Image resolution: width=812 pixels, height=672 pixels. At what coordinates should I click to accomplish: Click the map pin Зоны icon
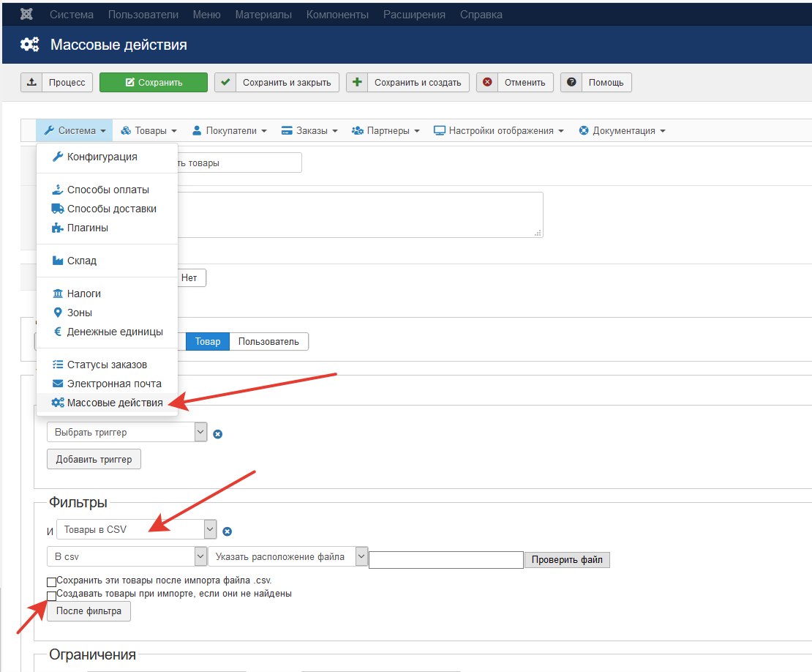tap(58, 313)
